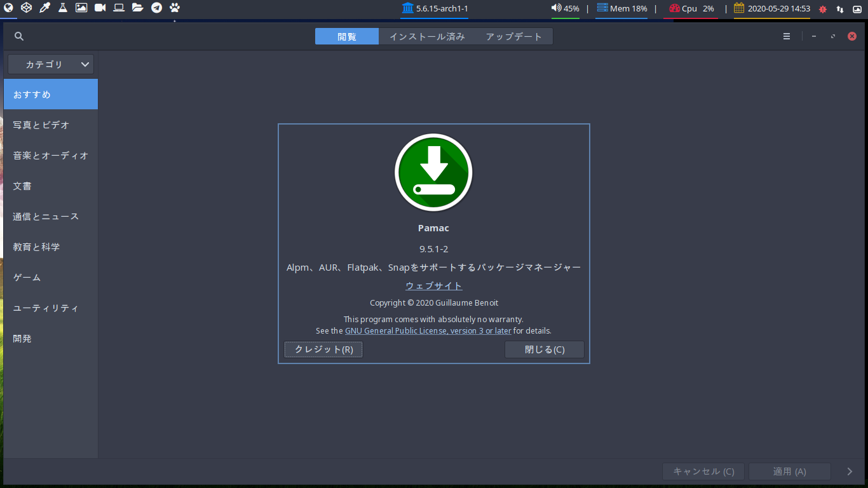
Task: Select the 通信とニュース category
Action: (51, 216)
